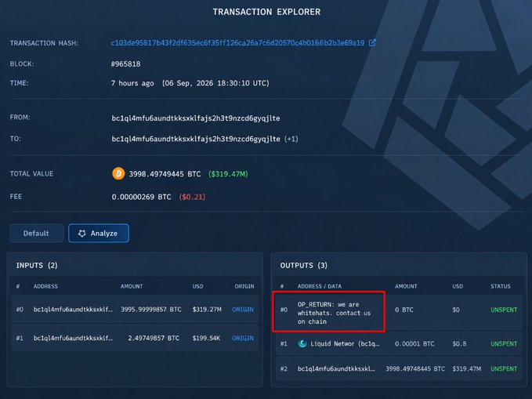Click input #0 address bc1ql4mfu6aundtkksxklf…
The image size is (532, 399).
(x=73, y=310)
